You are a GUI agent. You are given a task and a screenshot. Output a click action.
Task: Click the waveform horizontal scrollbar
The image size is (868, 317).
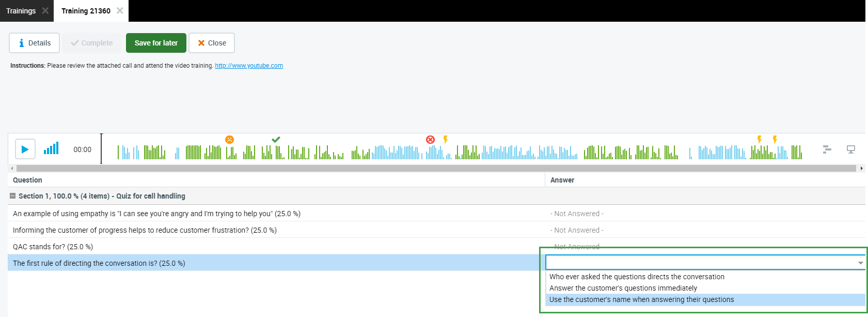point(436,168)
